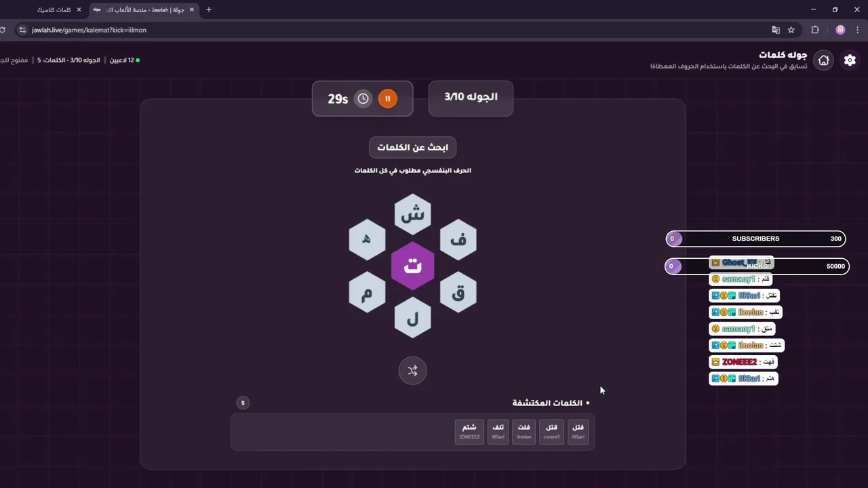Click the address bar URL jawlah.live
This screenshot has height=488, width=868.
89,30
